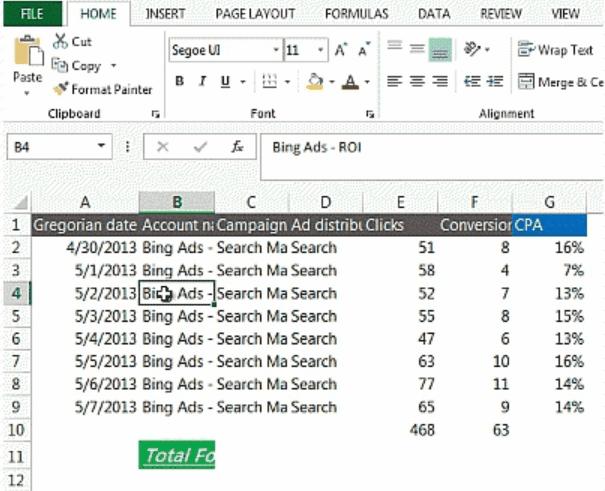Open the FILE tab
Screen dimensions: 605x491
[x=32, y=14]
